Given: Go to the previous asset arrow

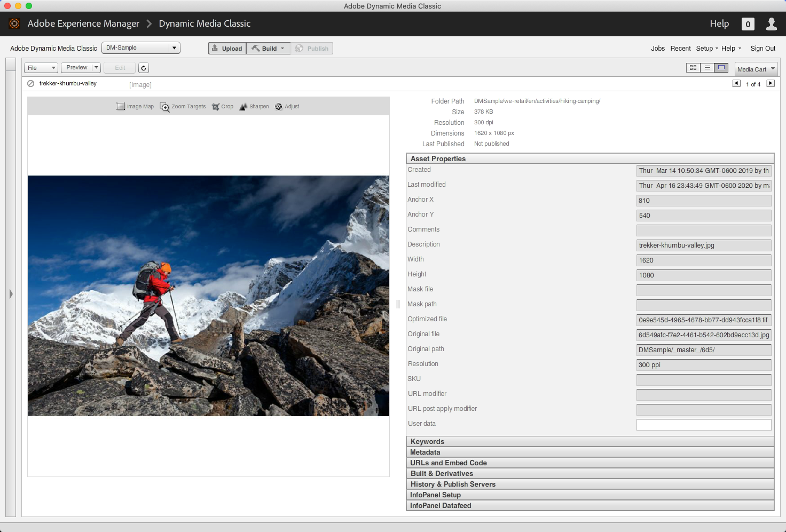Looking at the screenshot, I should (x=736, y=84).
